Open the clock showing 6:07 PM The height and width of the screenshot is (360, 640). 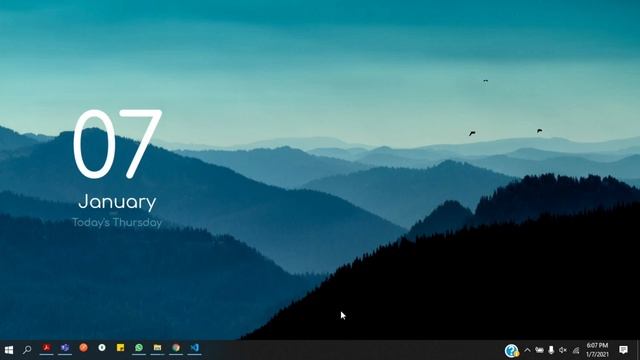click(597, 350)
